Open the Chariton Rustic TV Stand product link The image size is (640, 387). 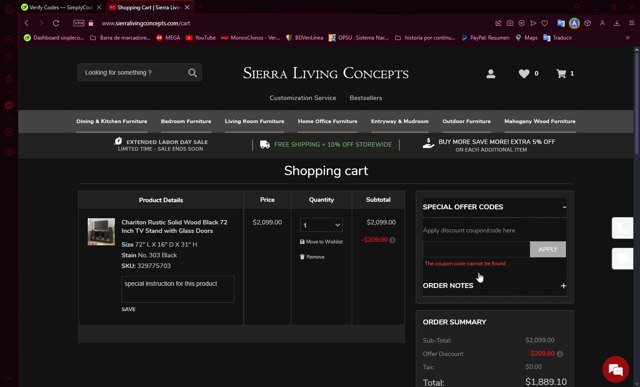coord(174,227)
